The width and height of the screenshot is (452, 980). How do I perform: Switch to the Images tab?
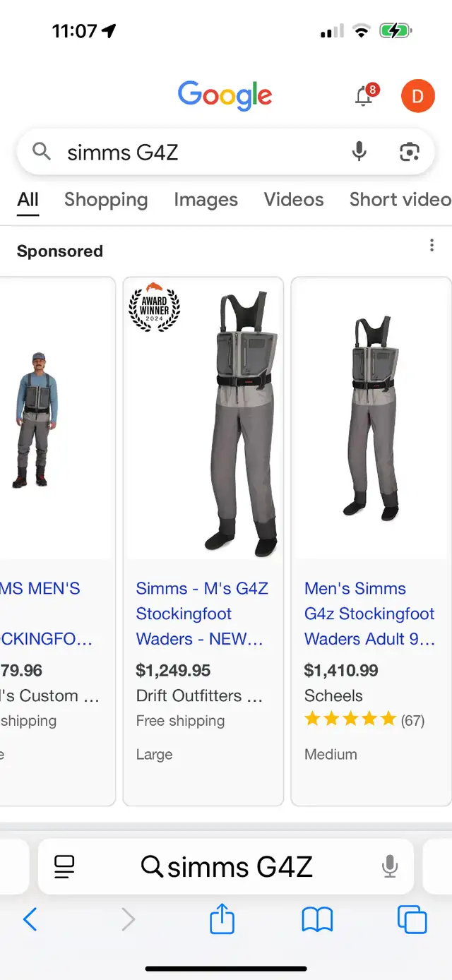206,200
